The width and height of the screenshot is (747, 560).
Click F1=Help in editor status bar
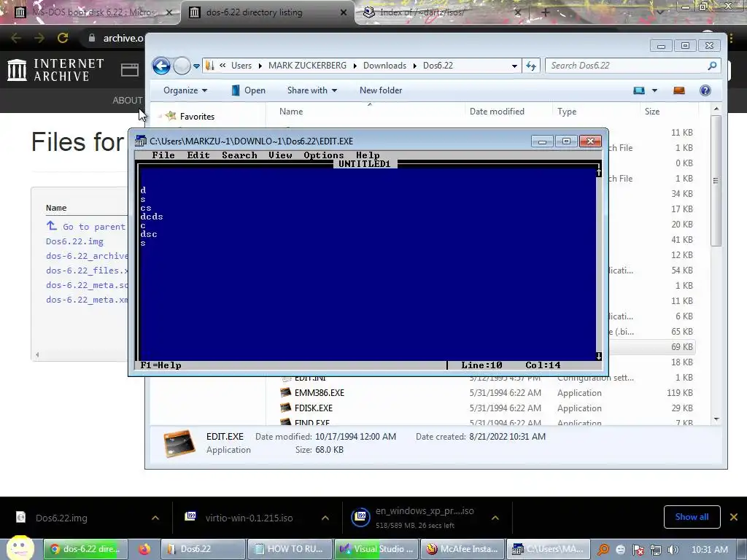(x=160, y=365)
